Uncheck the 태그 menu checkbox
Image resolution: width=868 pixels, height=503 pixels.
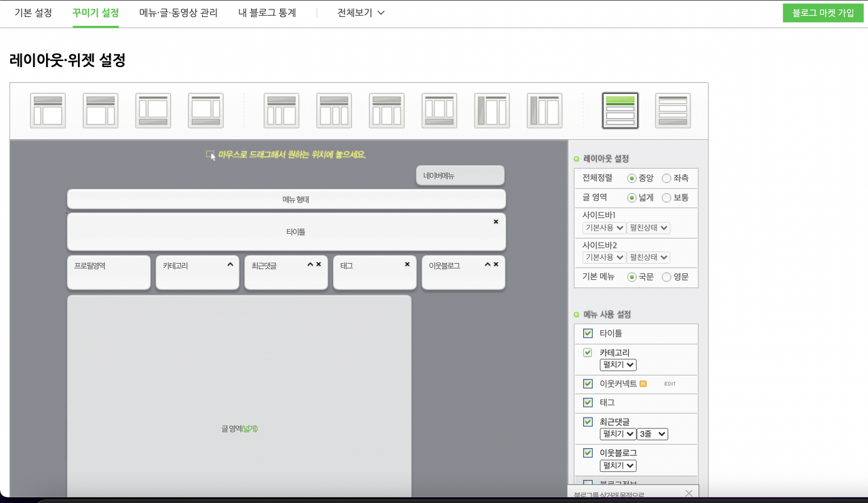click(588, 403)
